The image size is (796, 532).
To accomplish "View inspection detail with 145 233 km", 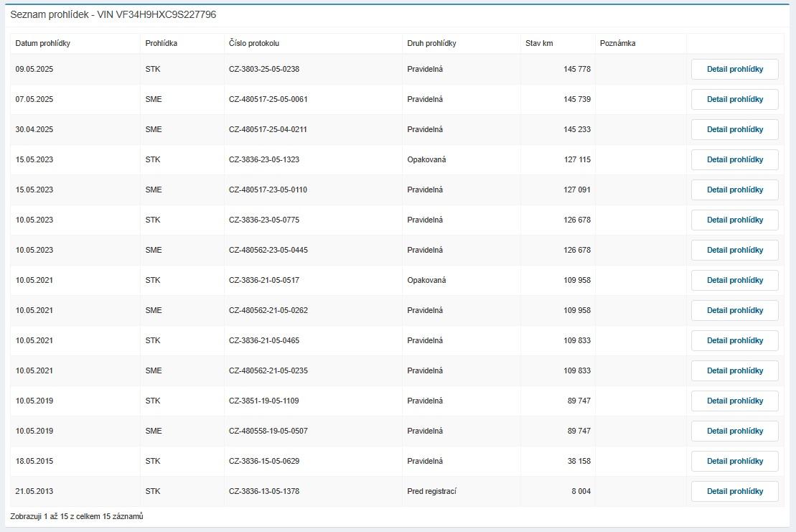I will pos(734,129).
